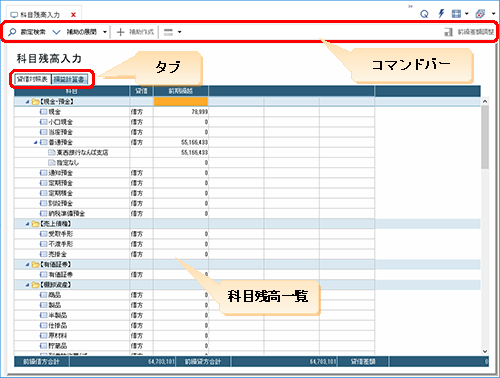Image resolution: width=500 pixels, height=378 pixels.
Task: Click the 科目 column header
Action: pyautogui.click(x=72, y=91)
